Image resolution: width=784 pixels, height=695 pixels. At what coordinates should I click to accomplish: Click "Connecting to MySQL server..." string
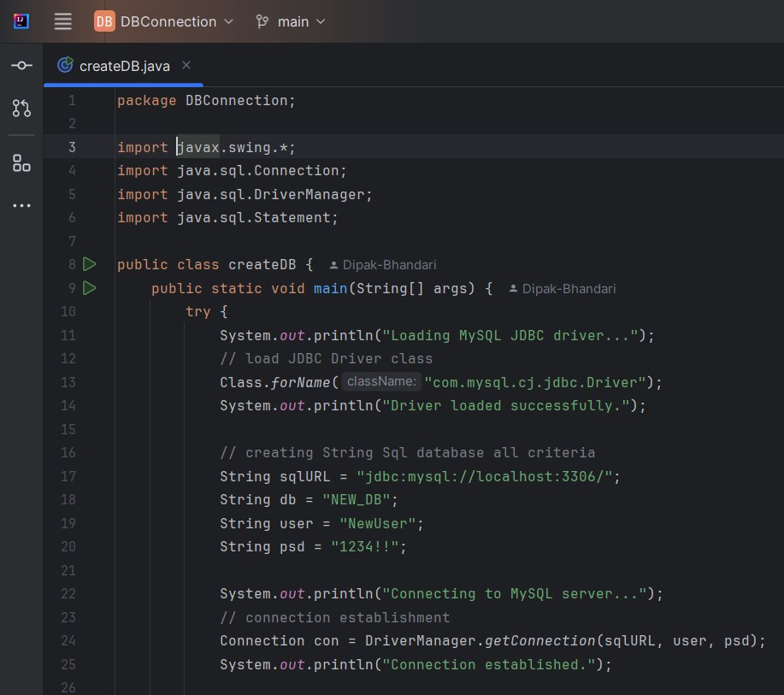[515, 593]
